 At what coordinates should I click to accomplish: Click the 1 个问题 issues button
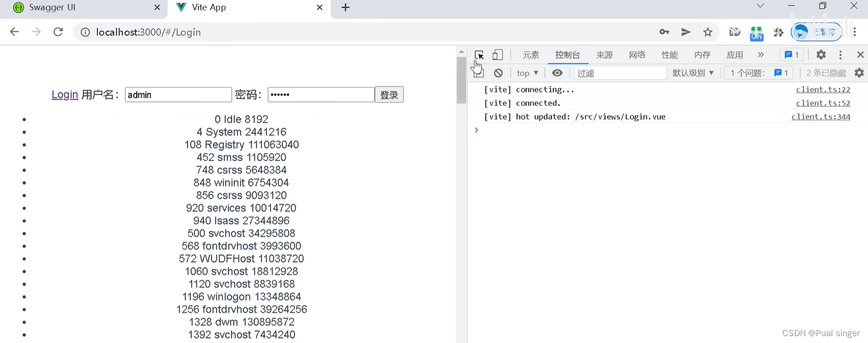click(758, 73)
